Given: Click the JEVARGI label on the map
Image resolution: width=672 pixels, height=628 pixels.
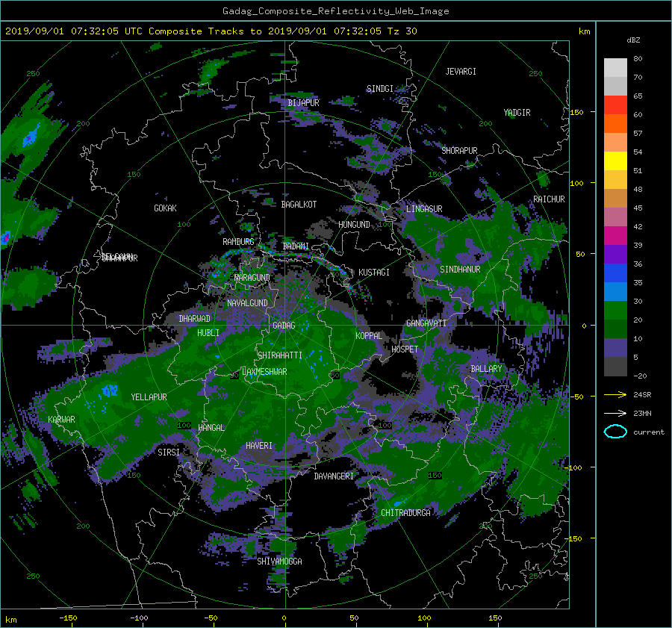Looking at the screenshot, I should (x=461, y=72).
